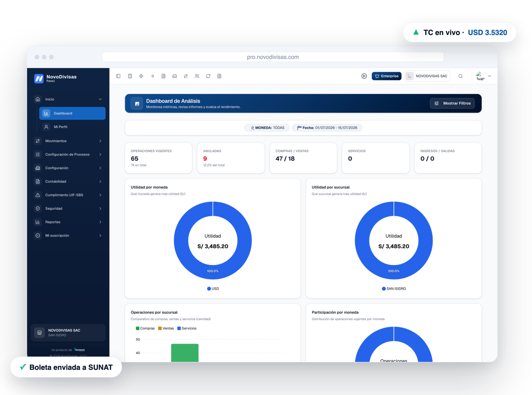532x395 pixels.
Task: Open the Contabilidad menu label
Action: (x=56, y=182)
